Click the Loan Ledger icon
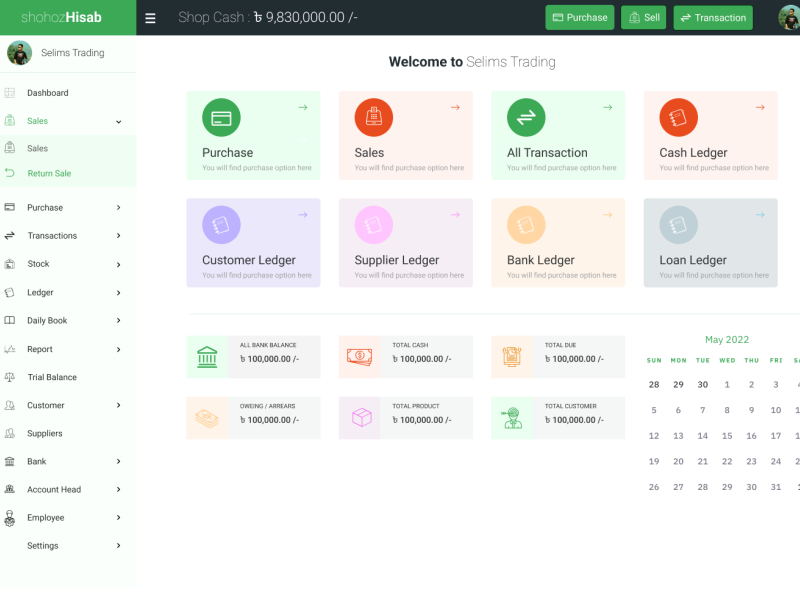The width and height of the screenshot is (800, 598). pos(678,224)
